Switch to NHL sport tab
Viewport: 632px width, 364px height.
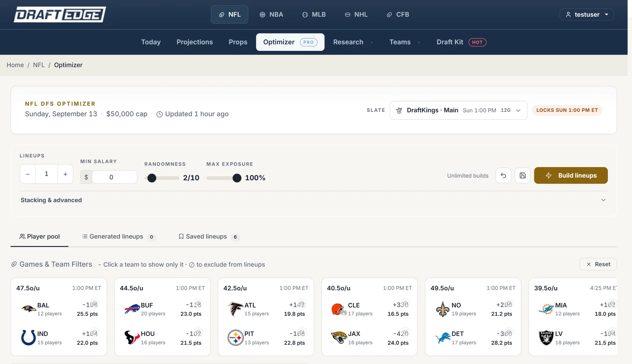pyautogui.click(x=356, y=15)
